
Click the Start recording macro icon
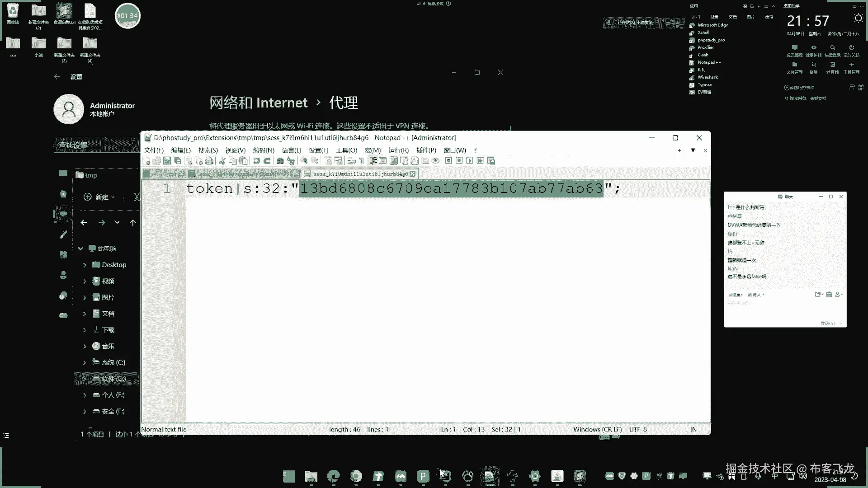[448, 161]
